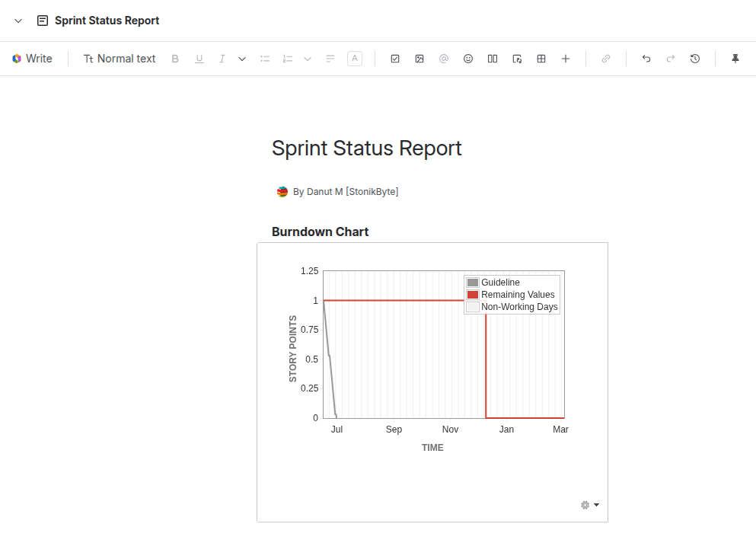The height and width of the screenshot is (543, 756).
Task: Click the author avatar icon
Action: 282,192
